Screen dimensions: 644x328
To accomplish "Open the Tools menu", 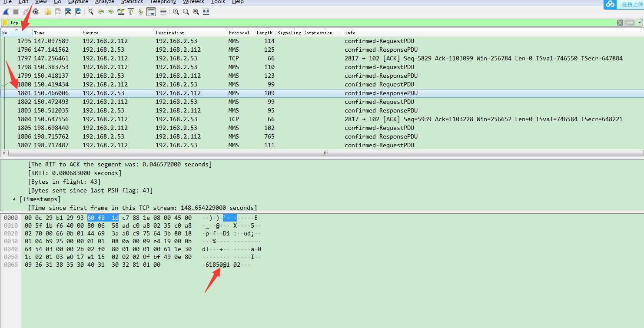I will coord(218,2).
